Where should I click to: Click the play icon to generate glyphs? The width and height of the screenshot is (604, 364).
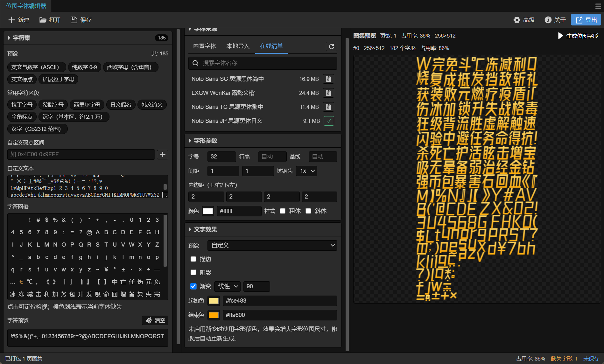561,36
